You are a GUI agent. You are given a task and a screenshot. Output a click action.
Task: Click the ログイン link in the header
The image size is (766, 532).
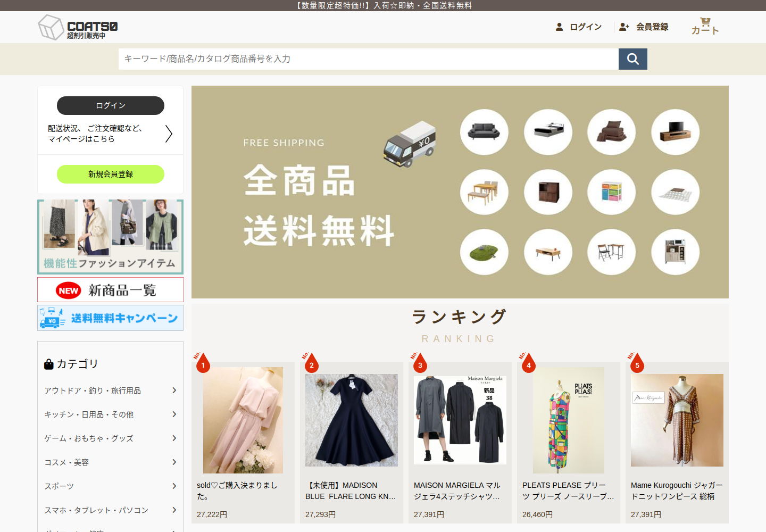click(x=586, y=27)
